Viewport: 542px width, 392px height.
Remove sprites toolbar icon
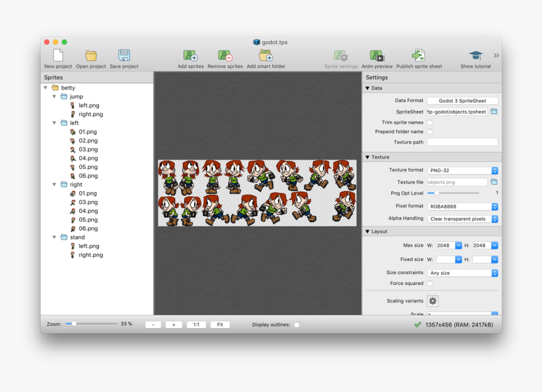225,55
